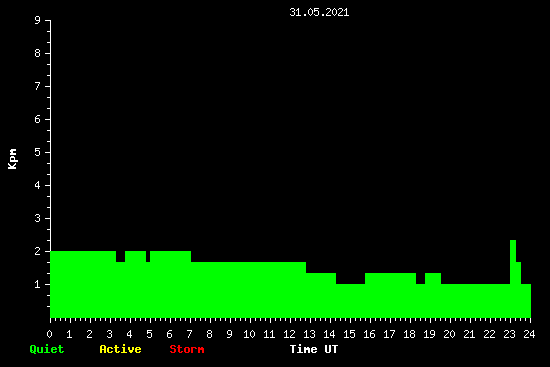Click the 31.05.2021 date title

(319, 12)
